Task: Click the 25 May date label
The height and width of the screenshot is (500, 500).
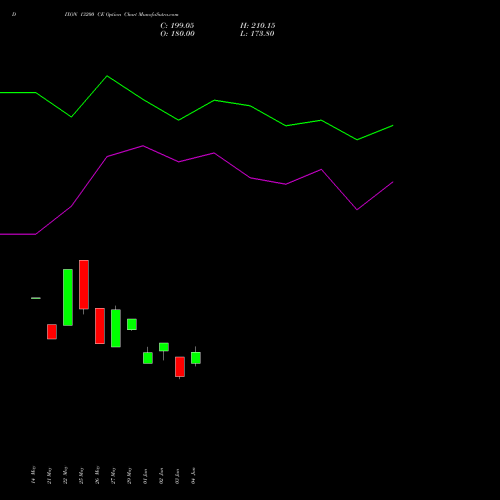Action: point(81,476)
